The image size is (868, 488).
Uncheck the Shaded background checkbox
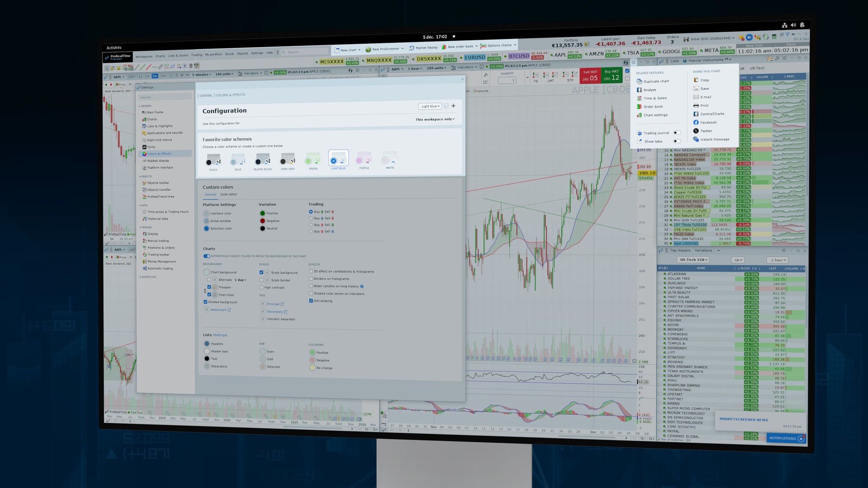206,302
